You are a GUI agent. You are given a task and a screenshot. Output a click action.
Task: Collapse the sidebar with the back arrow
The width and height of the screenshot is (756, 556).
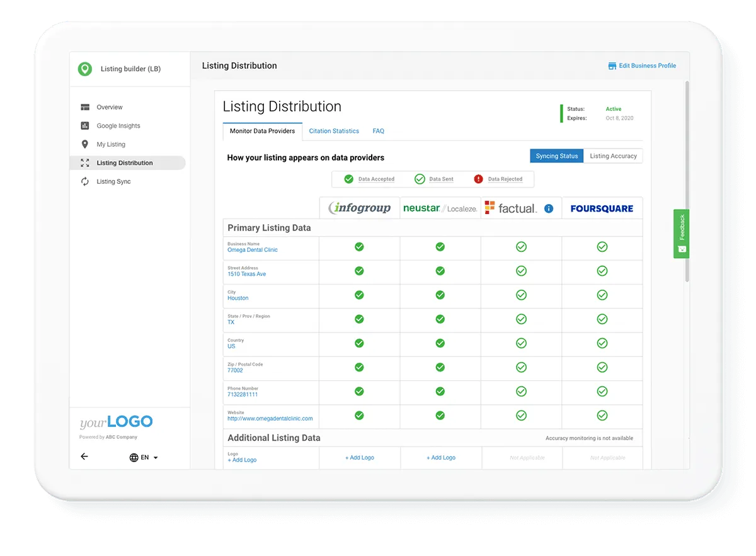84,457
